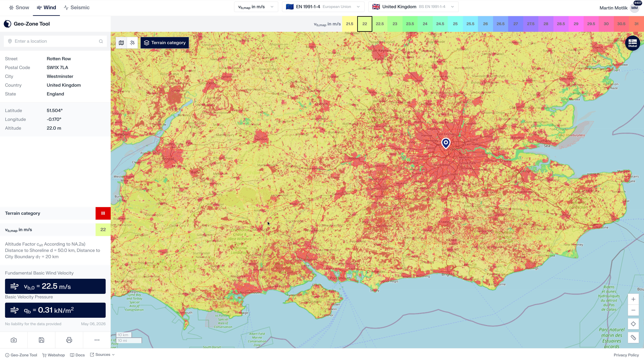
Task: Open the United Kingdom BS EN 1991-1-4 annex dropdown
Action: coord(413,7)
